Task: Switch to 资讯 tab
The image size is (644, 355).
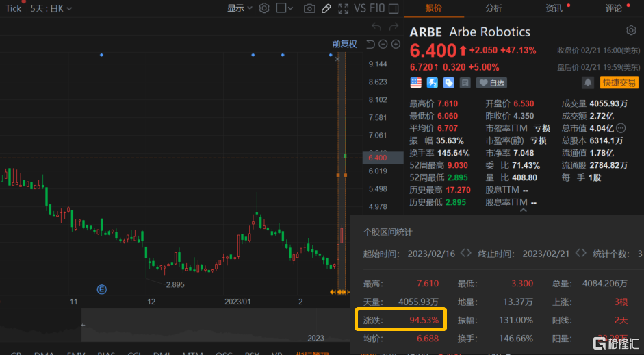Action: [554, 8]
